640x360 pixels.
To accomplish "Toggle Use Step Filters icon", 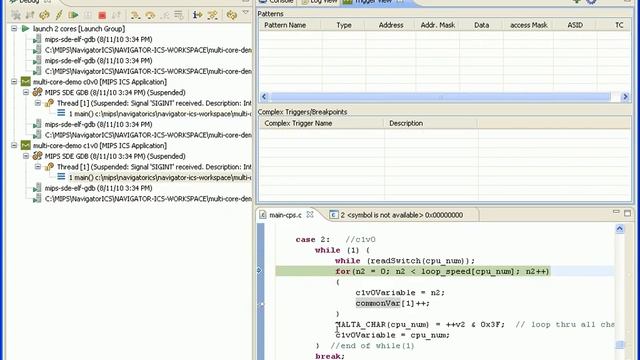I will (x=212, y=16).
